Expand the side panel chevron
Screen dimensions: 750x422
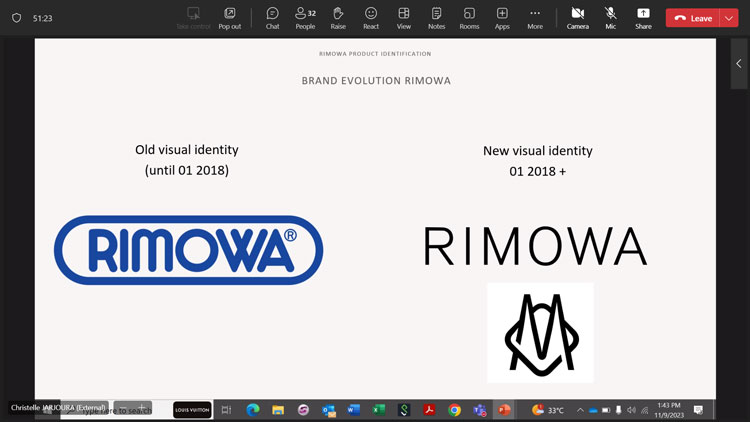click(x=738, y=64)
